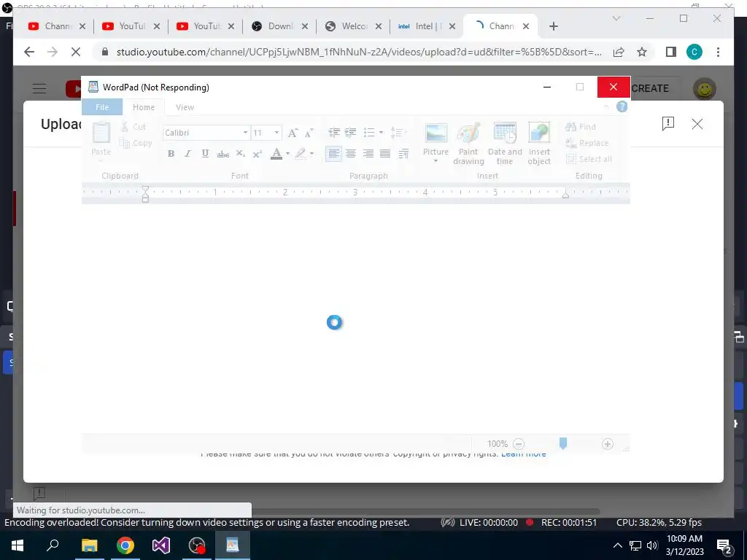Click Find in the Editing group
Viewport: 747px width, 560px height.
(x=580, y=127)
